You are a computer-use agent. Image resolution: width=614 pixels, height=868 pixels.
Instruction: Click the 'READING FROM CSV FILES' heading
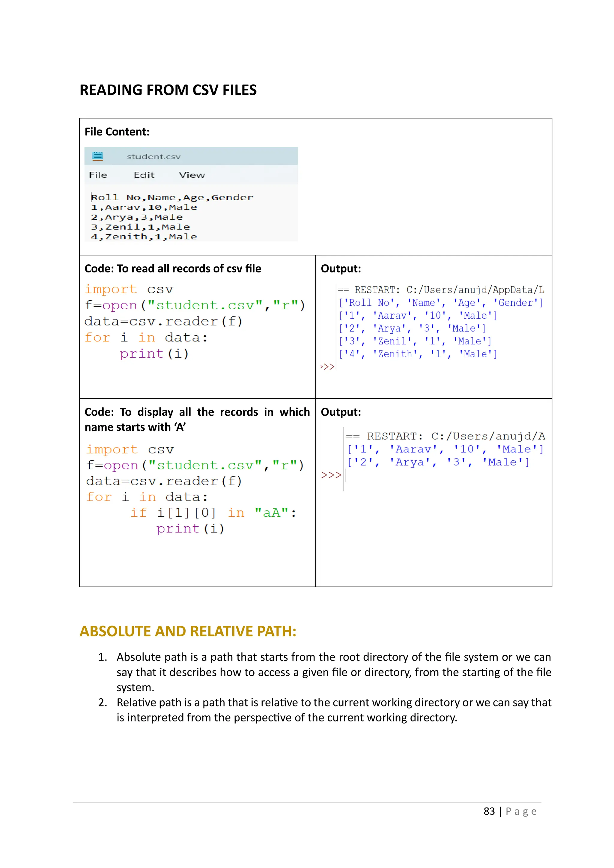click(x=168, y=90)
